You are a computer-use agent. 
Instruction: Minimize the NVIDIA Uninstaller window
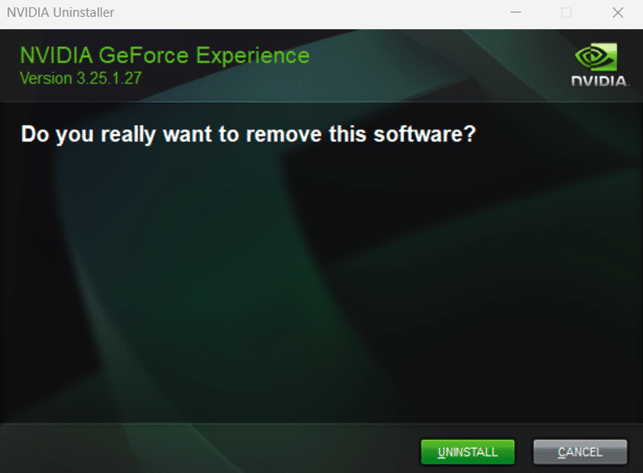point(515,13)
